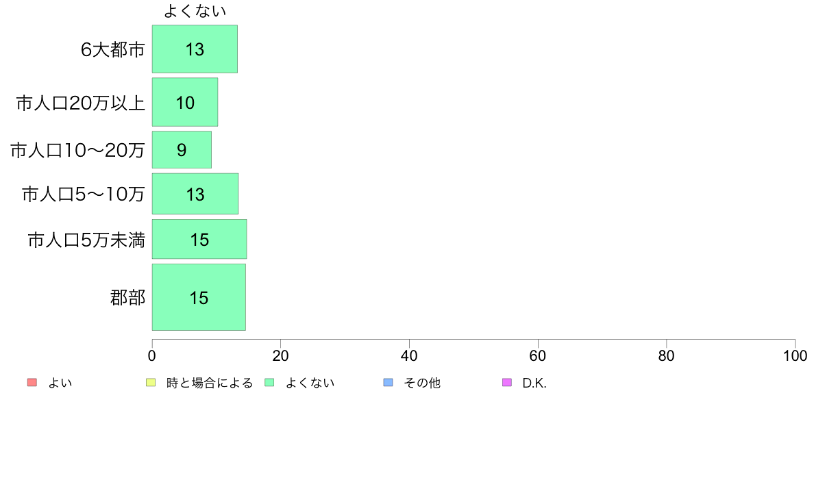Select the 市人口5万未満 bar showing 15
The image size is (814, 504).
[199, 239]
